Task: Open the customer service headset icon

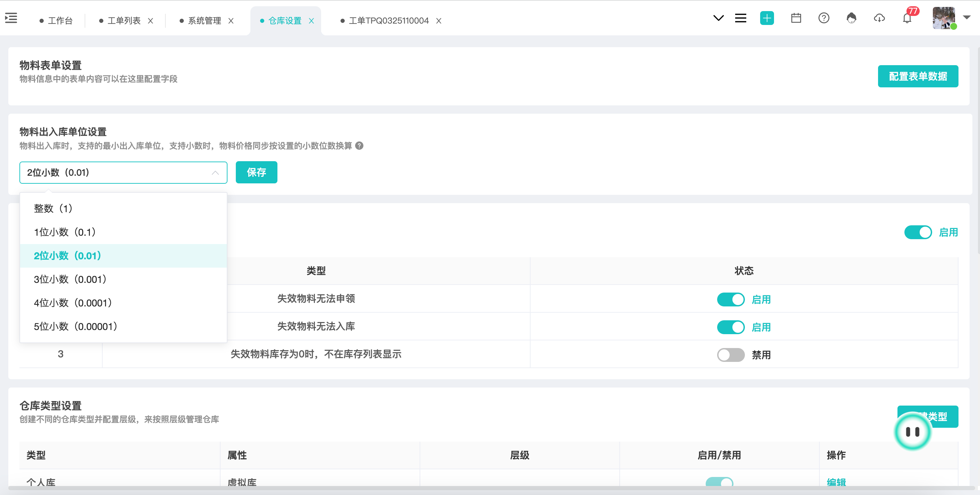Action: click(851, 18)
